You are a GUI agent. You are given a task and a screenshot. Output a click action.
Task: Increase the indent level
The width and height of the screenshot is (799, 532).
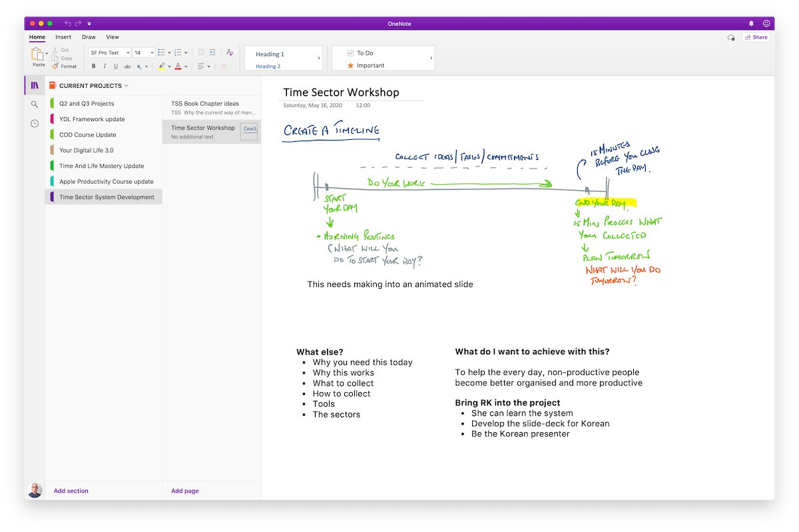pos(212,53)
